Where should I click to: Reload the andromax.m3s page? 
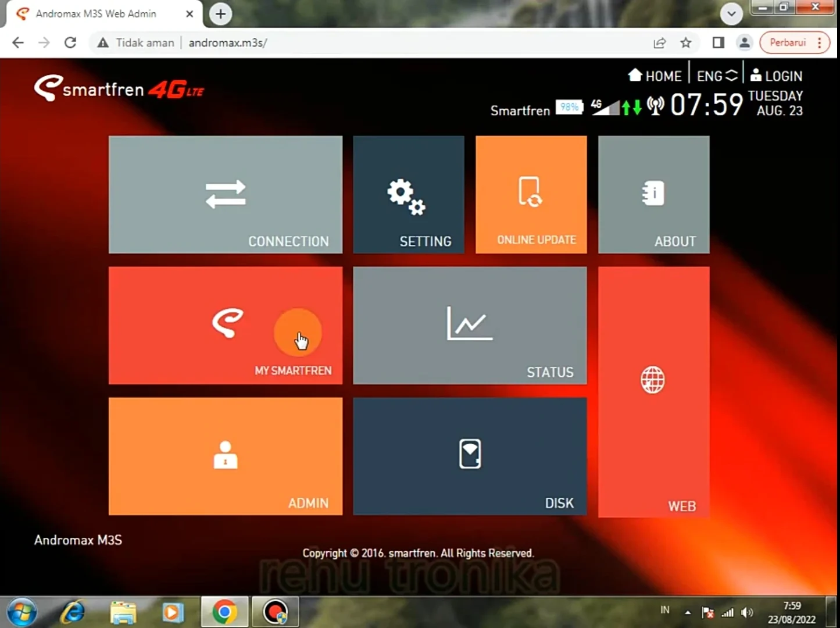tap(70, 42)
